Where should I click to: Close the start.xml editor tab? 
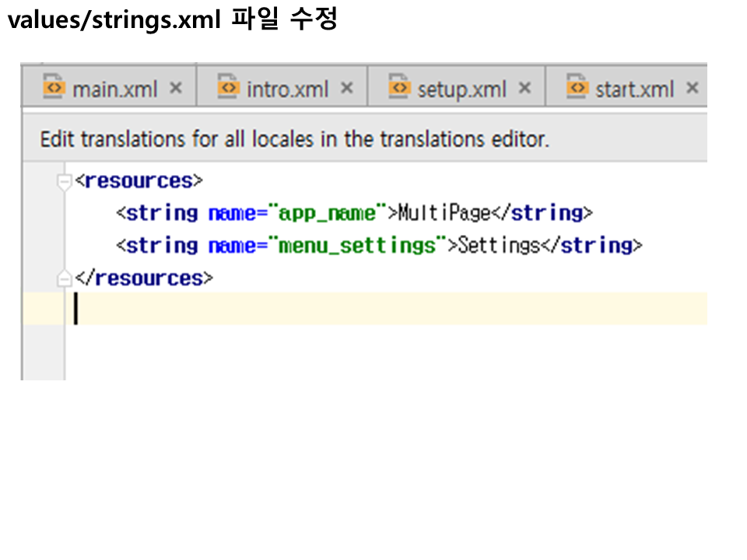tap(692, 88)
